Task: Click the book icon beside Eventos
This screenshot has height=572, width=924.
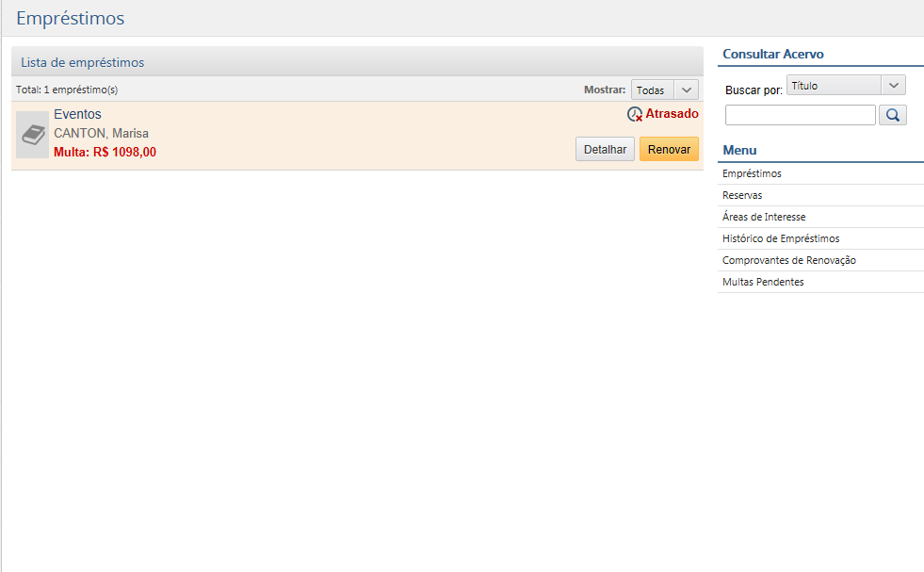Action: [33, 135]
